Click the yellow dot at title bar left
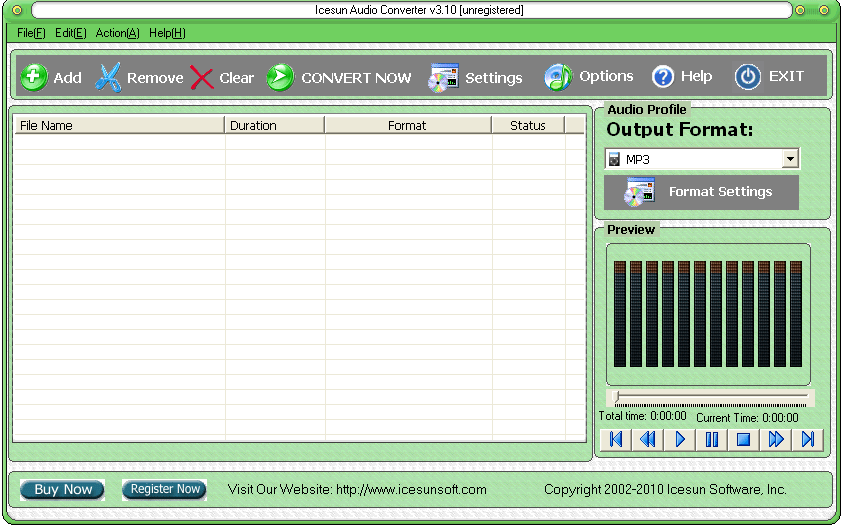Image resolution: width=844 pixels, height=528 pixels. tap(17, 10)
